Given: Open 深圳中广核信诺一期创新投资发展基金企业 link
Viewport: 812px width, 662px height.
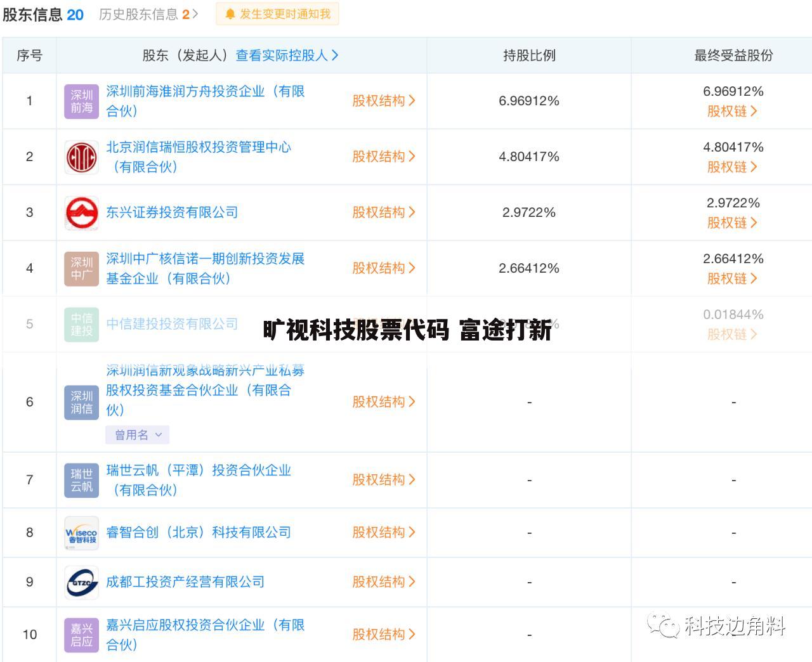Looking at the screenshot, I should 206,268.
